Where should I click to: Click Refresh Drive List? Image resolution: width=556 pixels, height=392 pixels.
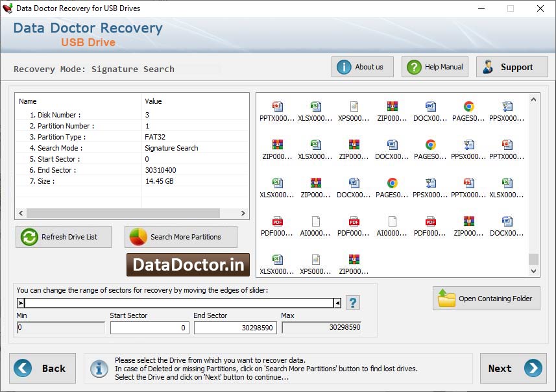click(63, 237)
